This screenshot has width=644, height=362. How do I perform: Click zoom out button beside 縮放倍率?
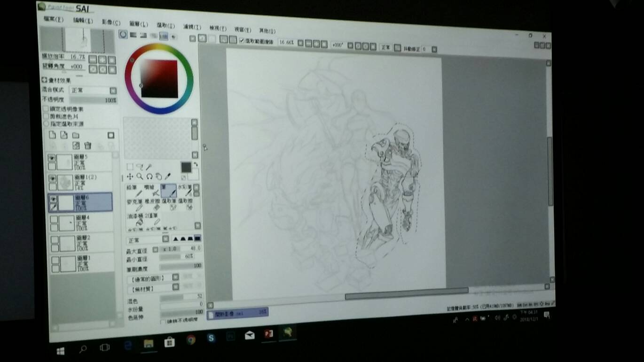point(93,59)
